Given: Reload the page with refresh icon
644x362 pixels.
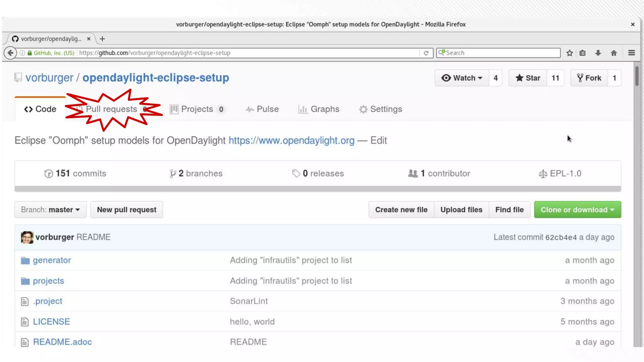Looking at the screenshot, I should pyautogui.click(x=426, y=53).
